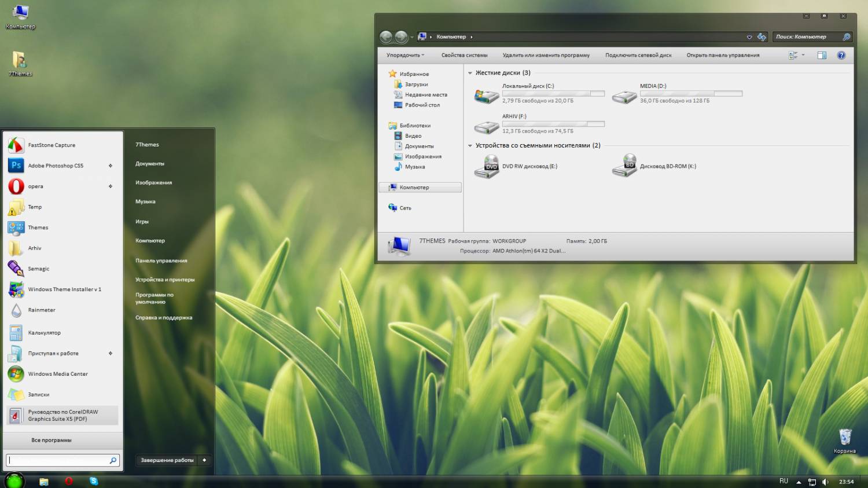Select DVD RW дисковод (E:)

(x=516, y=166)
